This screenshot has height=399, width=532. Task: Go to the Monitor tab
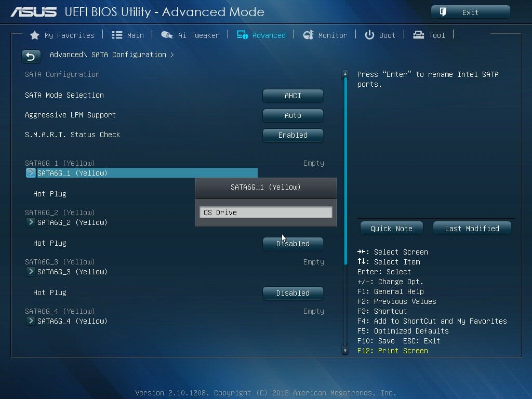pos(333,35)
